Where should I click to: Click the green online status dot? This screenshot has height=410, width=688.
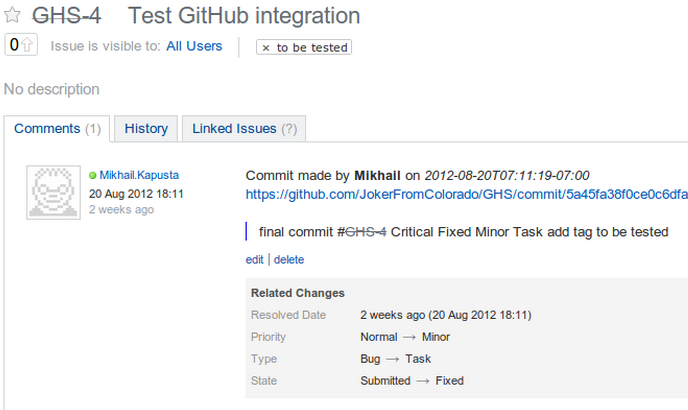point(93,175)
